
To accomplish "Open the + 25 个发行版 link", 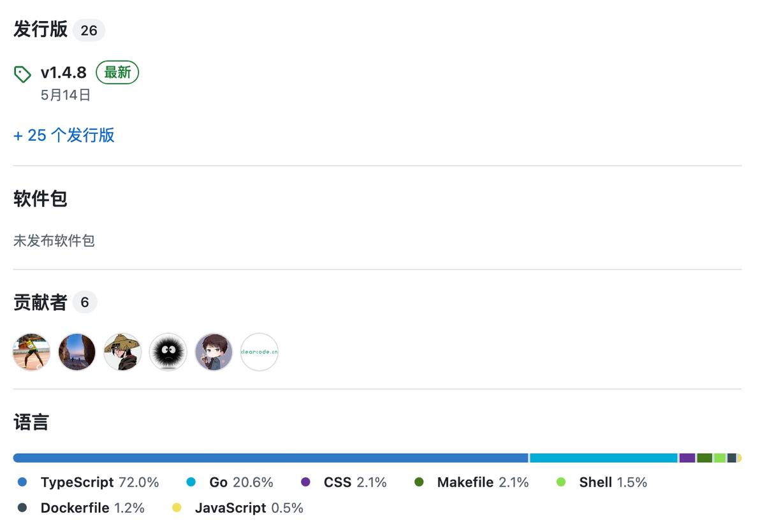I will tap(64, 135).
